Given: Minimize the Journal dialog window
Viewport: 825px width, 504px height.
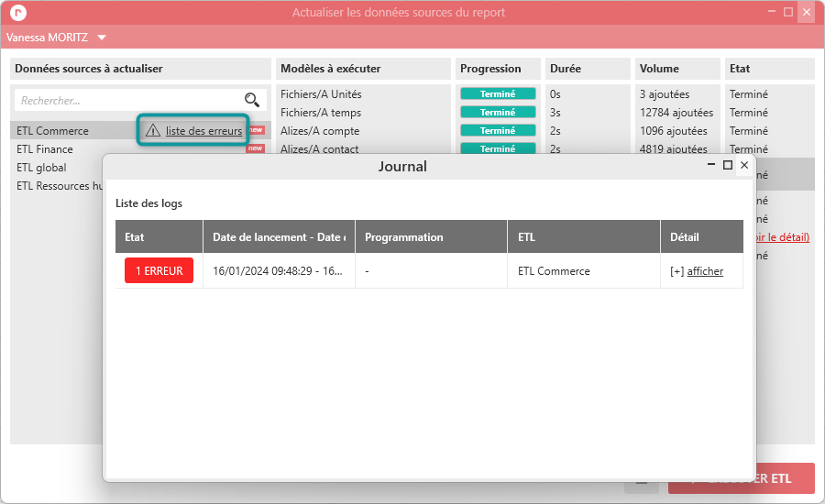Looking at the screenshot, I should [x=711, y=165].
